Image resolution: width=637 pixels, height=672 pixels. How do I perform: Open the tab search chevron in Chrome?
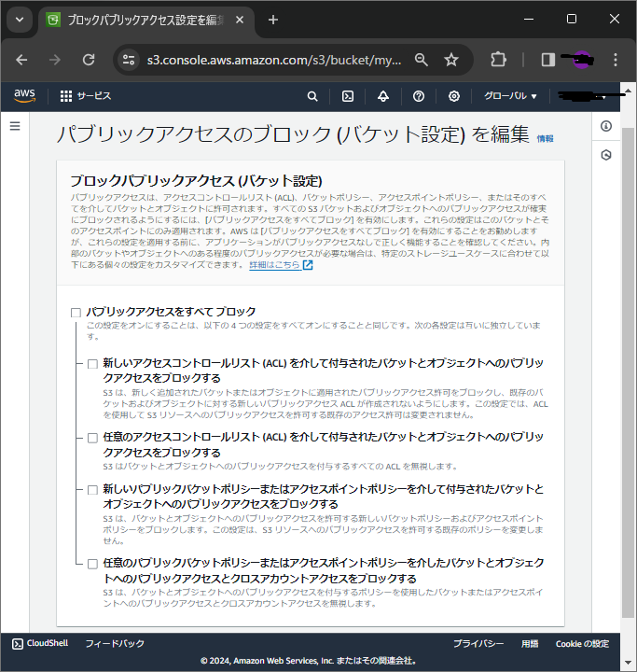20,20
